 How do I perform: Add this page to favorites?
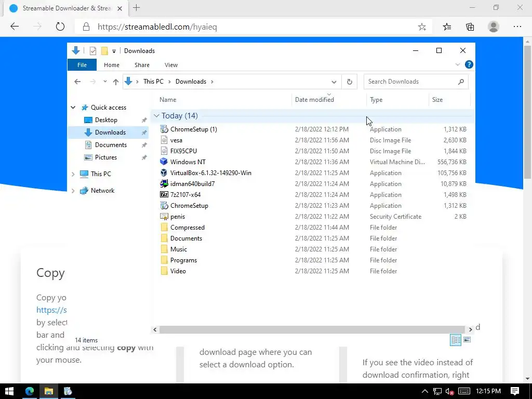point(422,27)
